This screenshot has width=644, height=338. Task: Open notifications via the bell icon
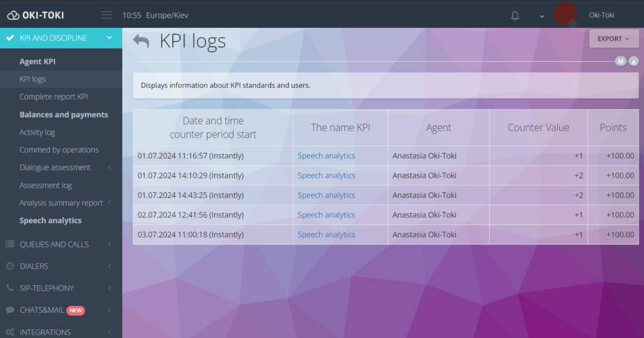coord(515,15)
